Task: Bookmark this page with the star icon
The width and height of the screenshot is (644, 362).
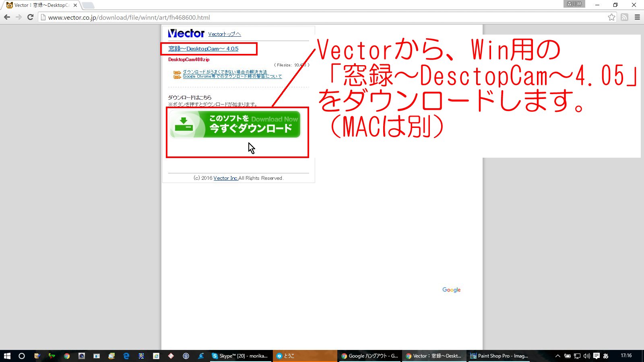Action: (x=611, y=17)
